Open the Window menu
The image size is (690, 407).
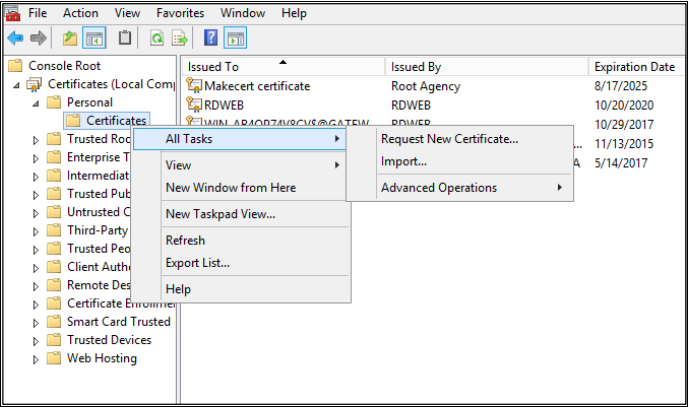coord(242,13)
